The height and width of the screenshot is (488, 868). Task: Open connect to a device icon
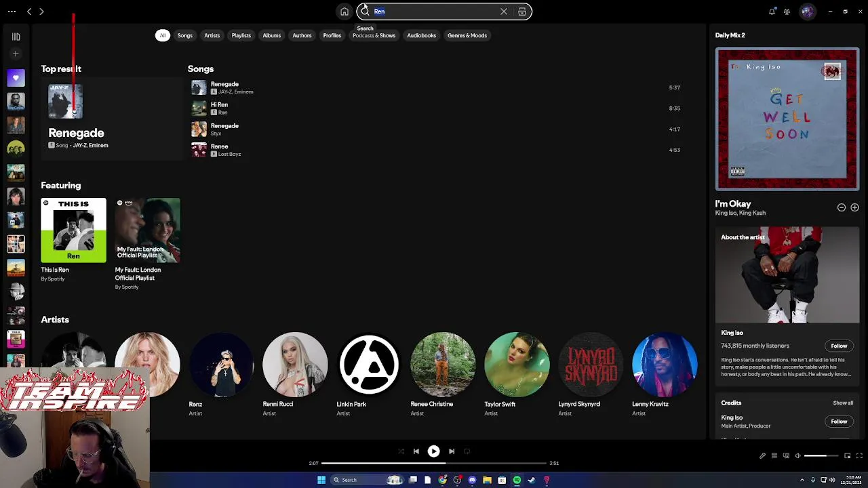[x=785, y=456]
